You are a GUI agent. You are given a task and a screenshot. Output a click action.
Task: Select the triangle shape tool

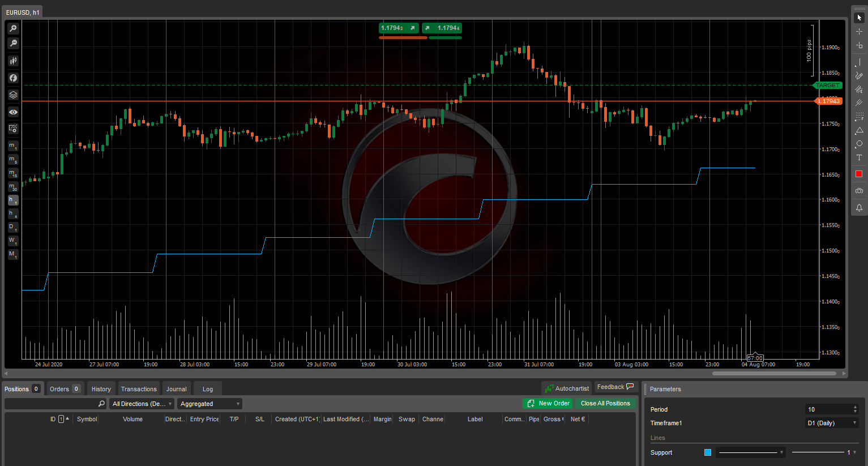click(859, 130)
